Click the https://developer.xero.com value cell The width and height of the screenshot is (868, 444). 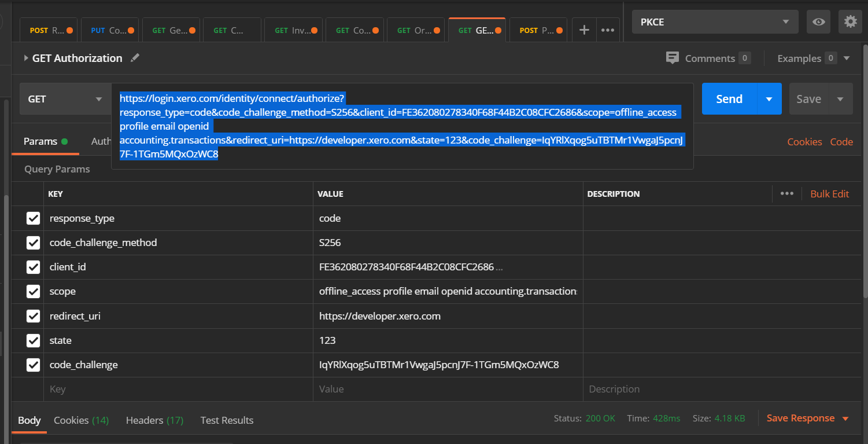(x=448, y=316)
